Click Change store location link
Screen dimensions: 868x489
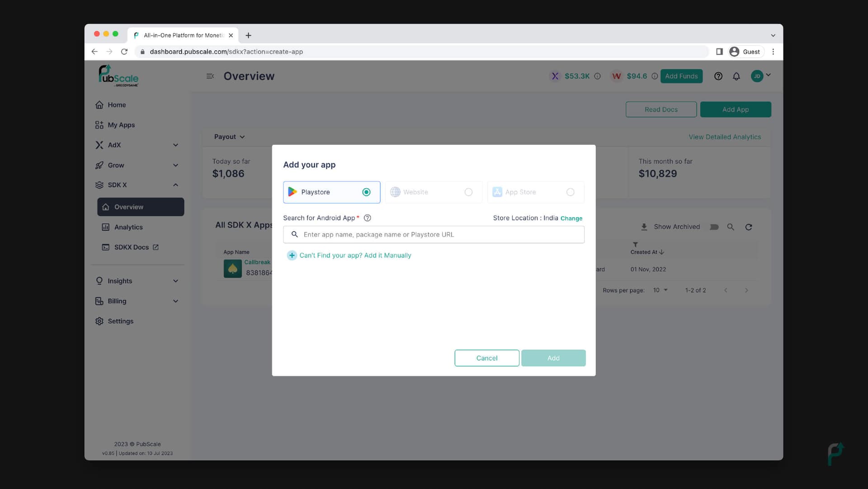click(x=571, y=218)
